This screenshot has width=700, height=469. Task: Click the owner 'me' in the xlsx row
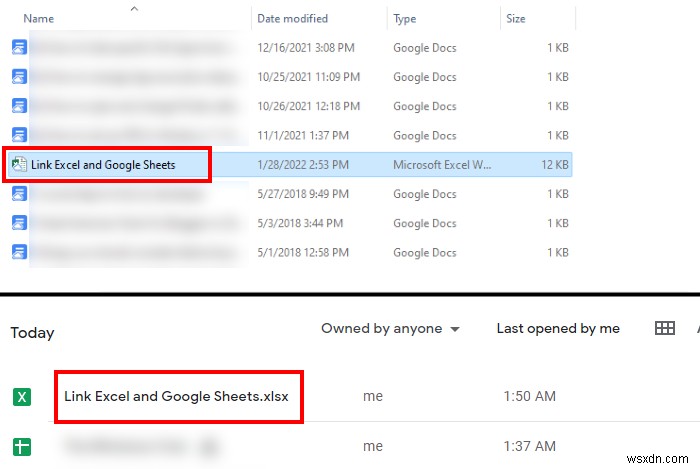pos(373,397)
